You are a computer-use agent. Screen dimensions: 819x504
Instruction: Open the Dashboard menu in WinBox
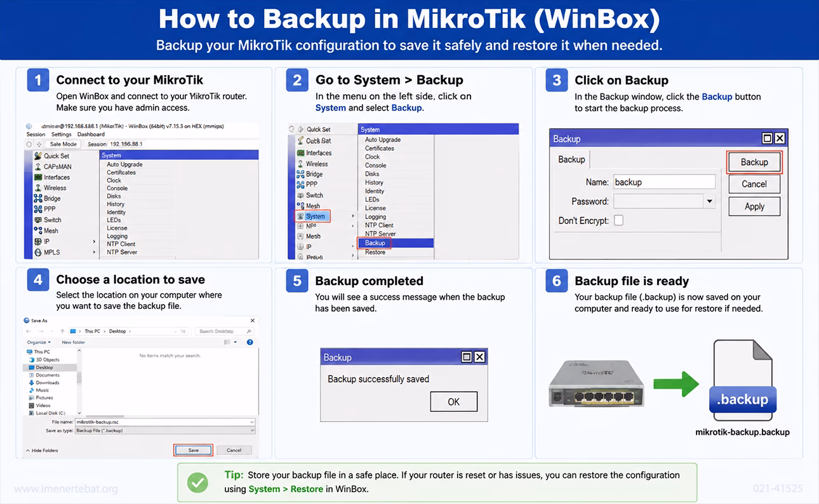pyautogui.click(x=91, y=135)
